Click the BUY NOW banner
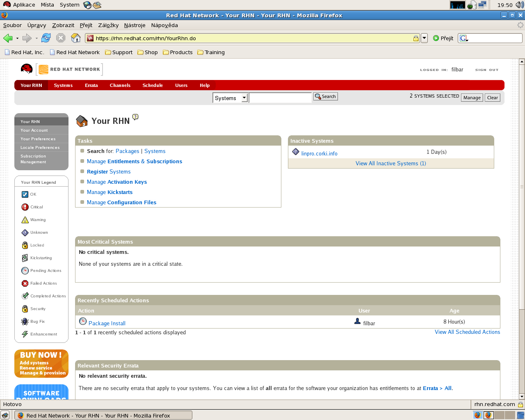This screenshot has height=420, width=525. click(x=41, y=363)
